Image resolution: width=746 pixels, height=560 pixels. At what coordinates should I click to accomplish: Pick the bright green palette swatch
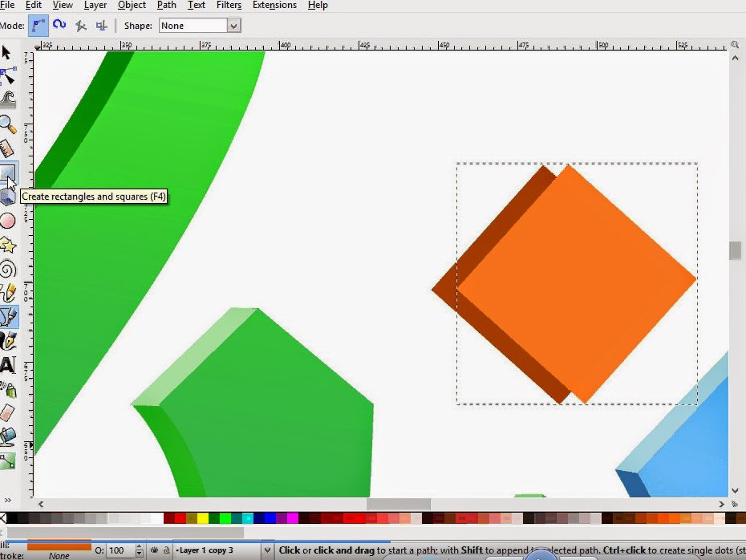tap(225, 518)
